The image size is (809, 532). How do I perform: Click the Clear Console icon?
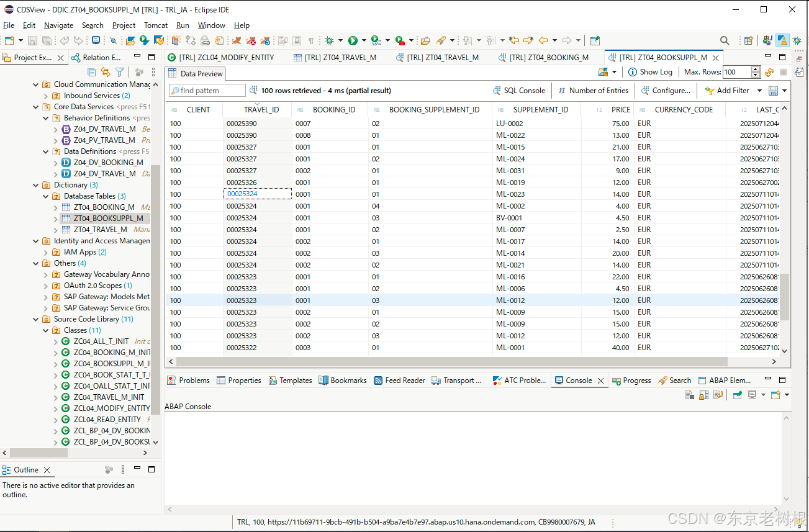pyautogui.click(x=690, y=394)
